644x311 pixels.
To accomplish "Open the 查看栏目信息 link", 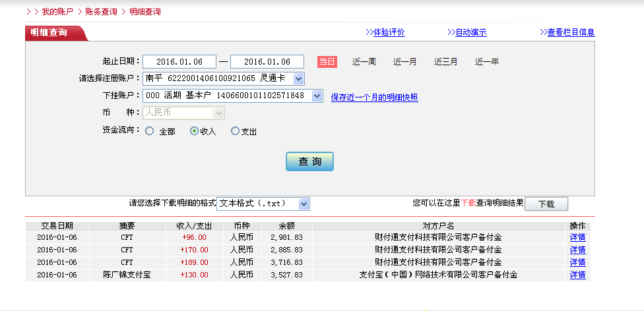I will click(571, 32).
